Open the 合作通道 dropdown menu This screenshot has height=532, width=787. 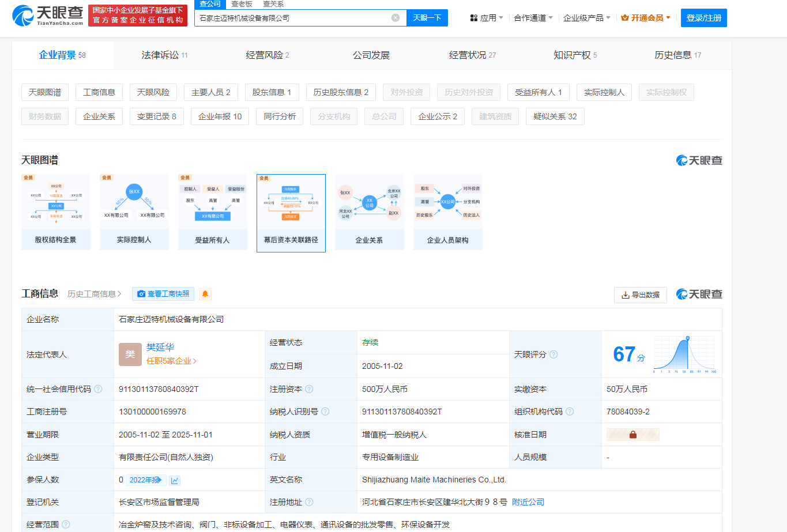pyautogui.click(x=533, y=18)
